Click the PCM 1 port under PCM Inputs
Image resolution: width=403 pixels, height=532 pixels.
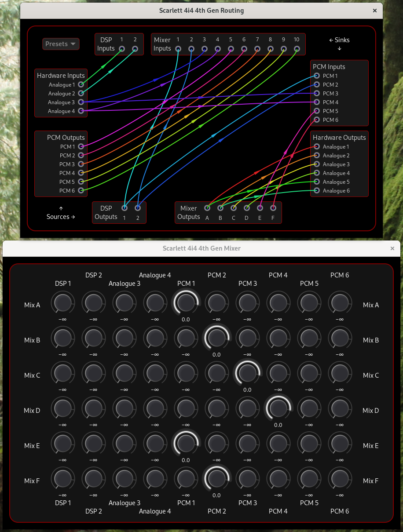click(316, 76)
